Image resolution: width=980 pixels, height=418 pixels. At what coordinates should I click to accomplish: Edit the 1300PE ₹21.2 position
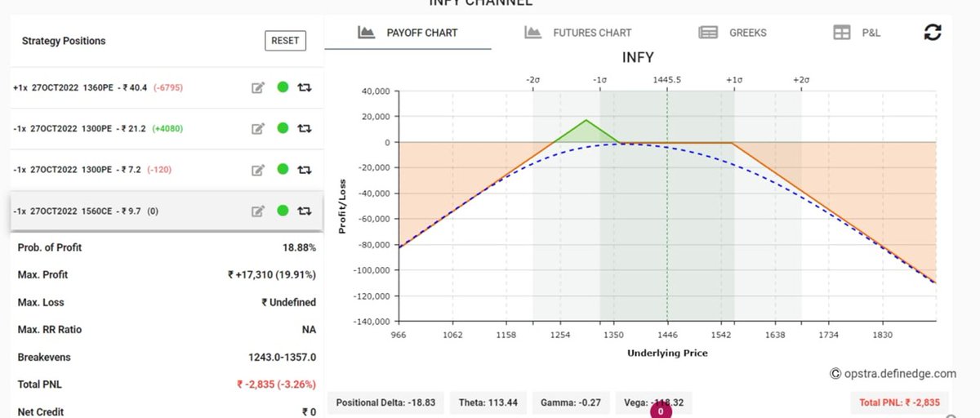(258, 128)
